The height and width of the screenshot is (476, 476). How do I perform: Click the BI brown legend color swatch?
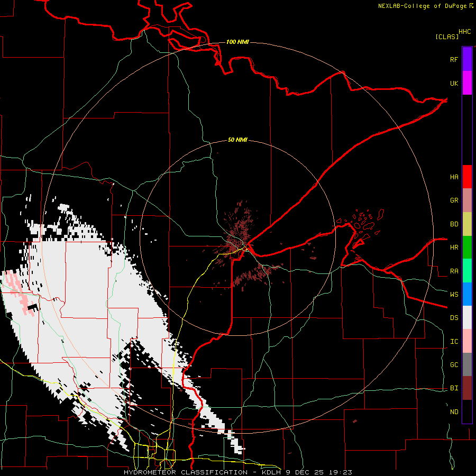point(467,388)
